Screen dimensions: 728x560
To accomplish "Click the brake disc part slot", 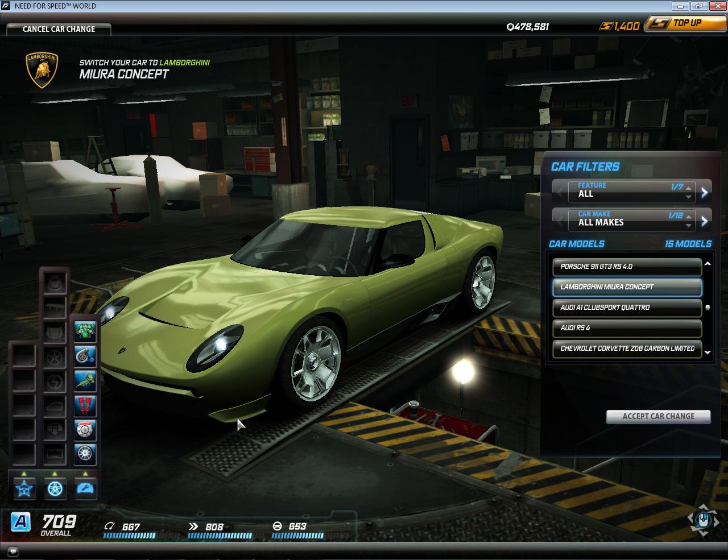I will tap(85, 430).
